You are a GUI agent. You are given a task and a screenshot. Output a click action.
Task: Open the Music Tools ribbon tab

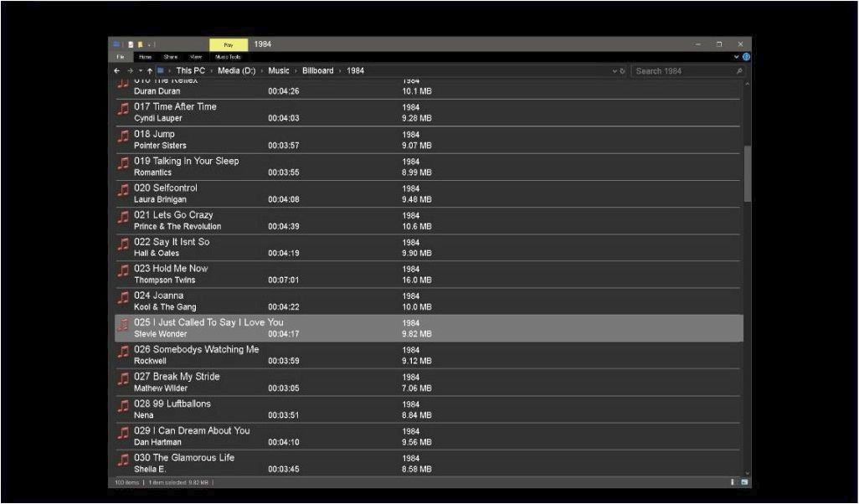pos(228,57)
